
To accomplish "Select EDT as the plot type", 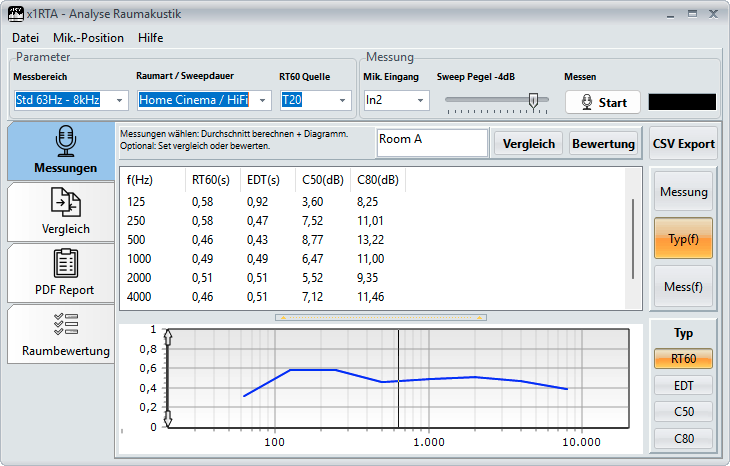I will click(683, 385).
